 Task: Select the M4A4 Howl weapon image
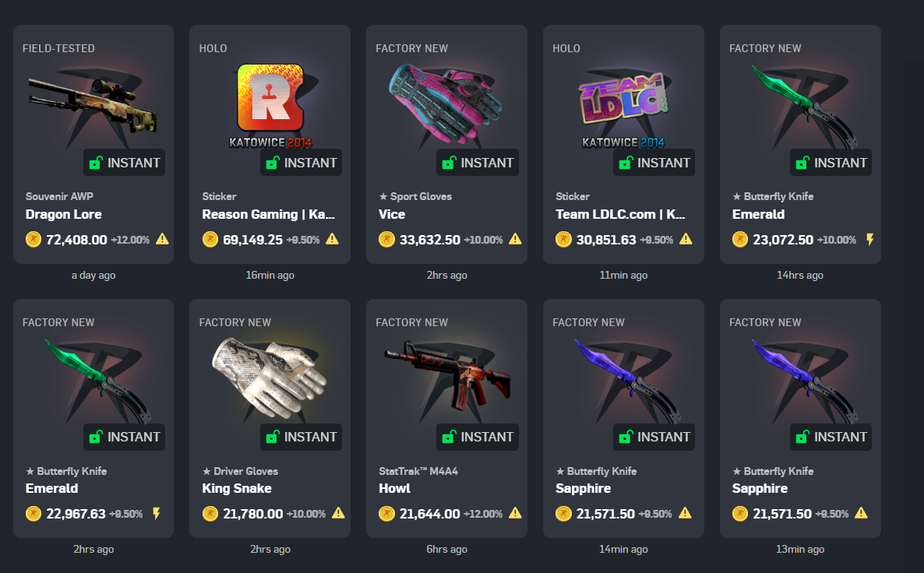click(446, 375)
